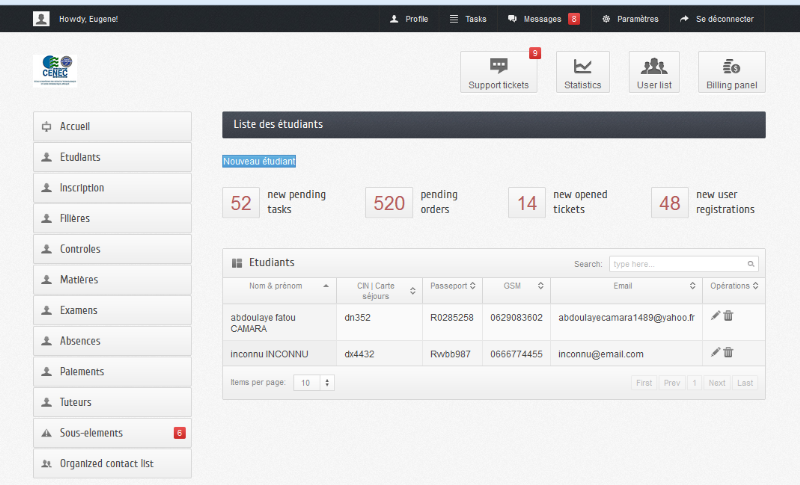800x485 pixels.
Task: Click the Nouveau étudiant link
Action: [x=259, y=161]
